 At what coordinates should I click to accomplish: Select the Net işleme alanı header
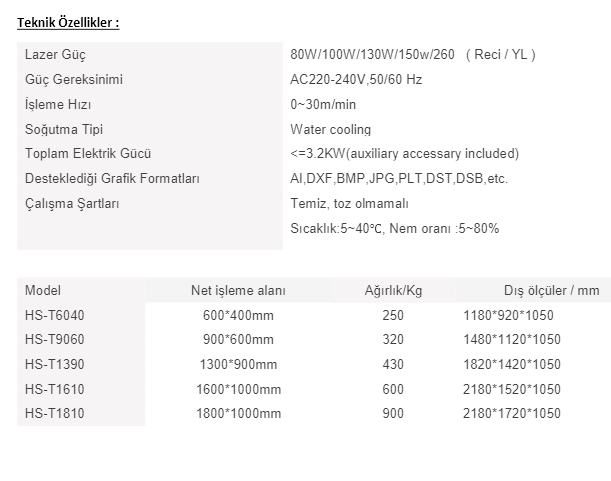(238, 291)
